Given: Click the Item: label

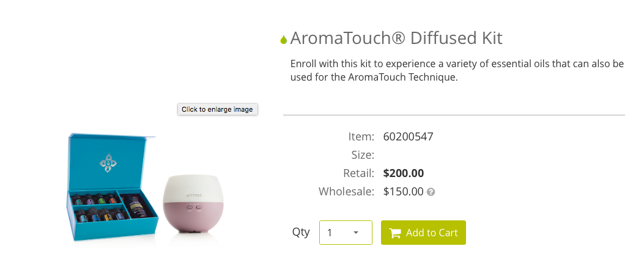Looking at the screenshot, I should pos(361,137).
